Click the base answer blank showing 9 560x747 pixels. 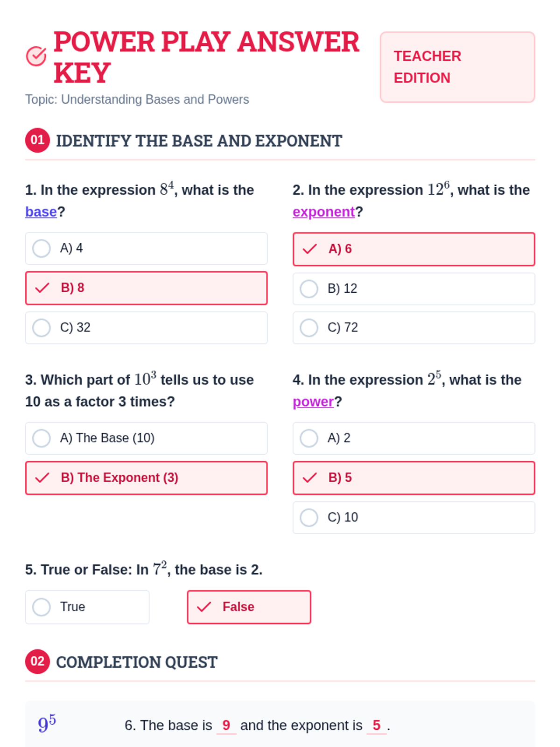point(226,726)
